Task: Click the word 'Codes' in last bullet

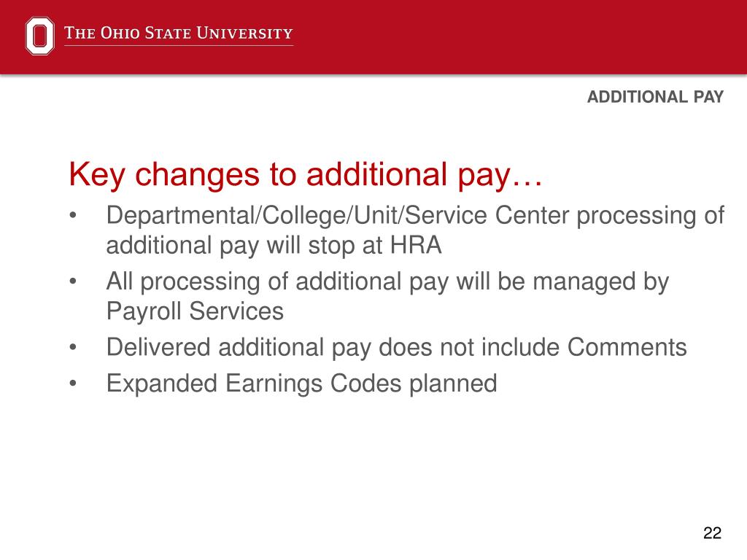Action: [366, 384]
